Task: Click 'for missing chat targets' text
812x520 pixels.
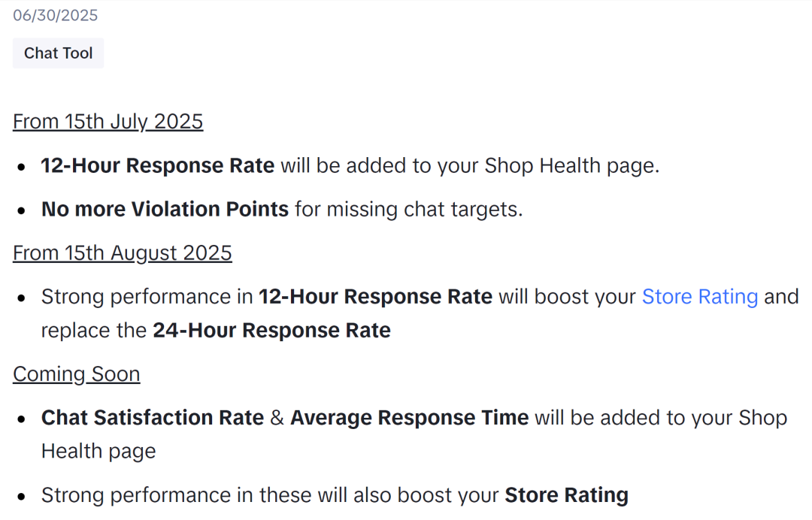Action: point(408,209)
